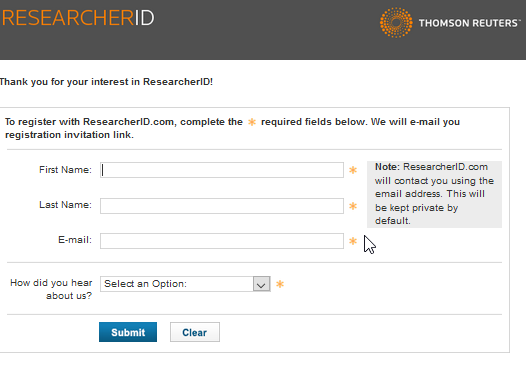Click the gray Note box about email privacy

point(434,194)
